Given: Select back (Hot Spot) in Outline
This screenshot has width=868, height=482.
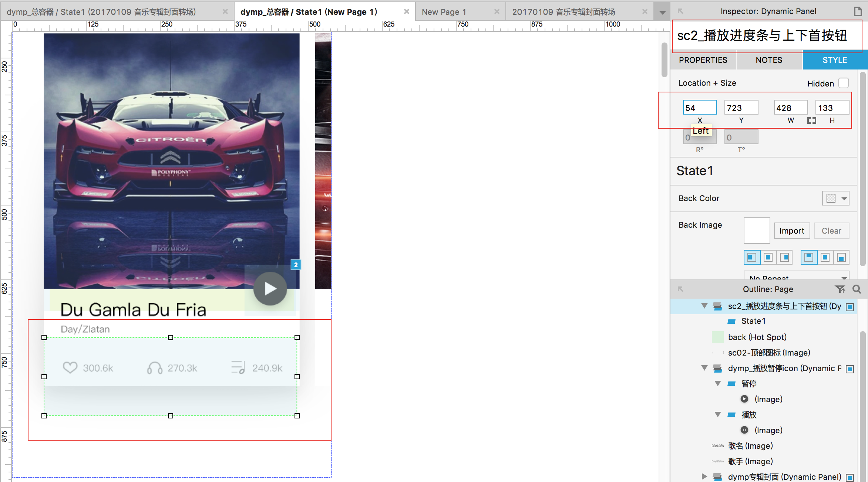Looking at the screenshot, I should pyautogui.click(x=757, y=337).
